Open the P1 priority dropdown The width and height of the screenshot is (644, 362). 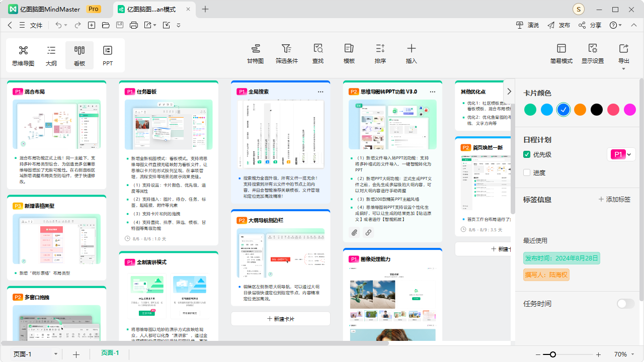pyautogui.click(x=628, y=154)
